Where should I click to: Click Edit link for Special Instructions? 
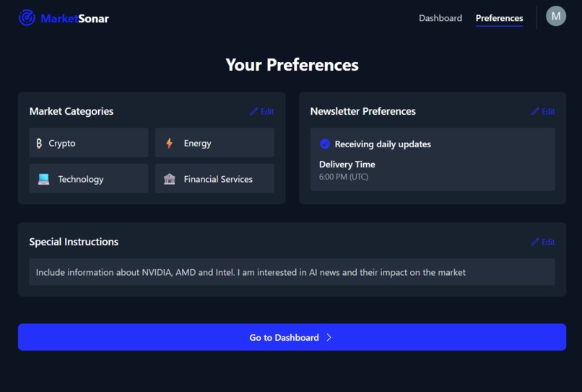pos(548,242)
